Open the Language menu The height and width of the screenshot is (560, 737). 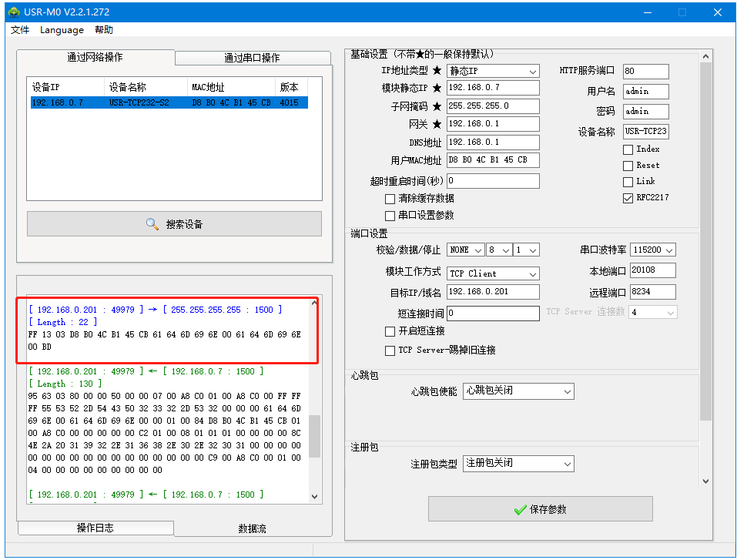[62, 30]
